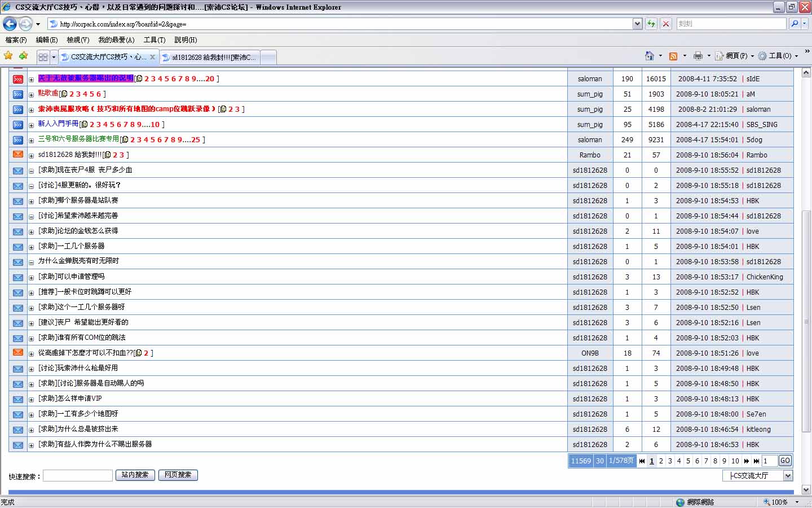Click the Stop loading X icon
Screen dimensions: 812x508
coord(666,24)
